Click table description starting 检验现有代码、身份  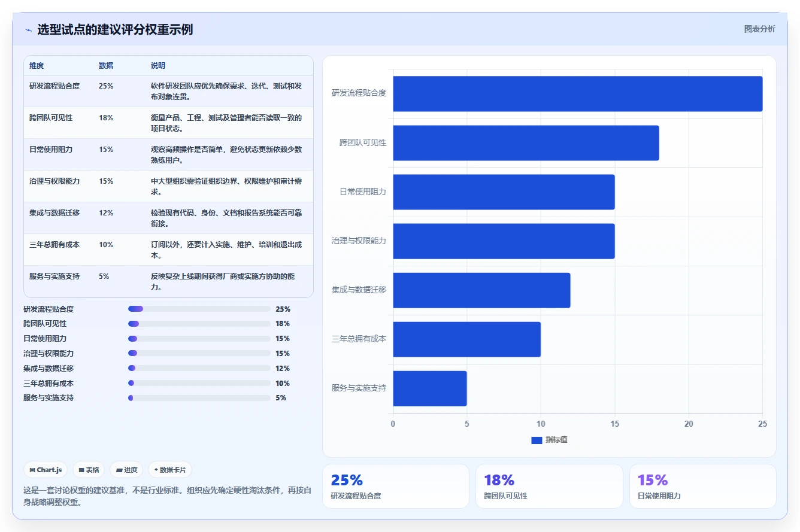pyautogui.click(x=226, y=218)
